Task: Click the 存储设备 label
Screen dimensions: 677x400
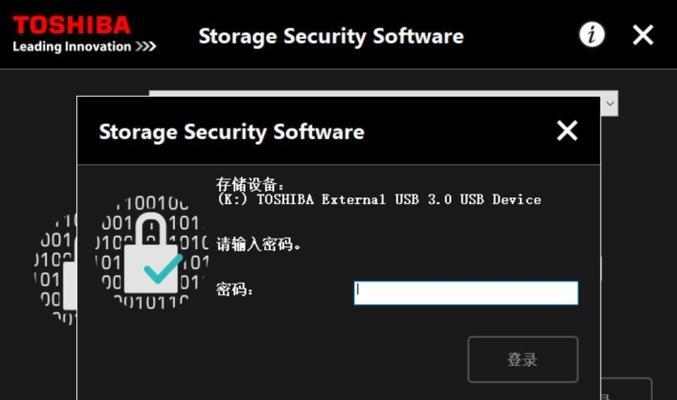Action: coord(250,184)
